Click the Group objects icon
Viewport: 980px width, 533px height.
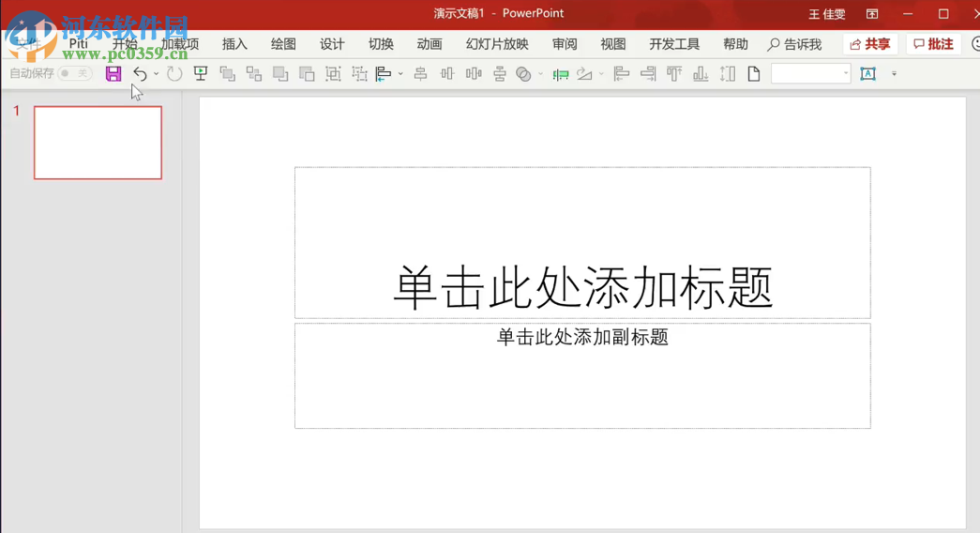coord(333,74)
